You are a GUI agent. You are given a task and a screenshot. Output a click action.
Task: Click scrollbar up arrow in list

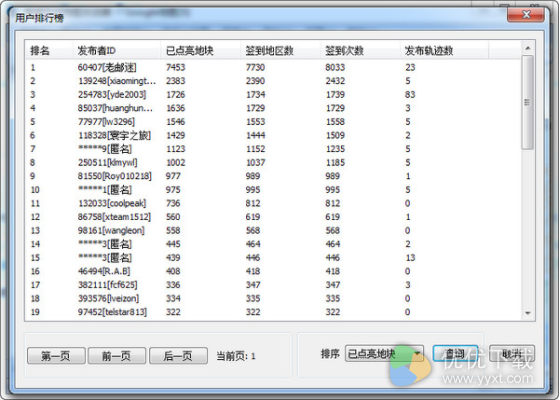coord(528,48)
